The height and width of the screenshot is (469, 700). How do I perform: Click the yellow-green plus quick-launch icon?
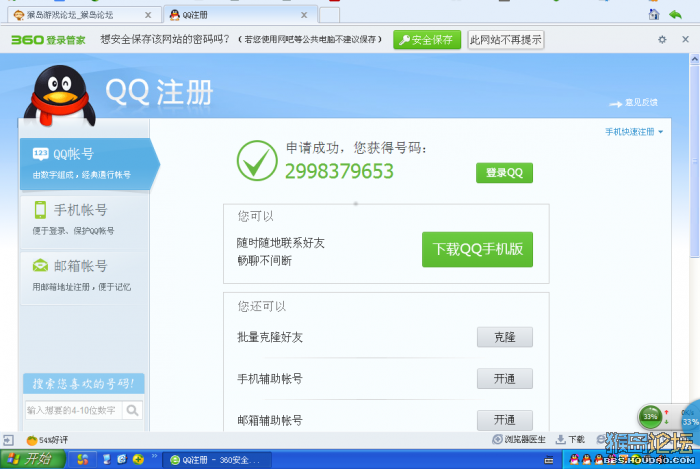(x=138, y=459)
